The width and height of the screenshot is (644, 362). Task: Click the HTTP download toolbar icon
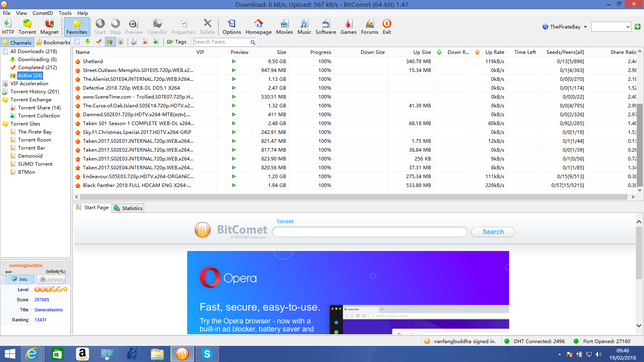click(8, 27)
